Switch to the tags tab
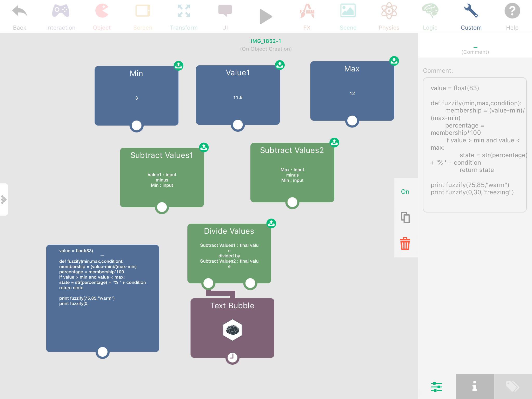The image size is (532, 399). click(x=513, y=387)
